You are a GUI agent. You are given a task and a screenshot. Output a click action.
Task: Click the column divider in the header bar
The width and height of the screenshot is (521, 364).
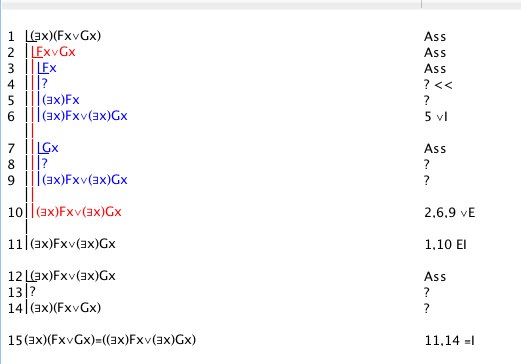click(421, 4)
